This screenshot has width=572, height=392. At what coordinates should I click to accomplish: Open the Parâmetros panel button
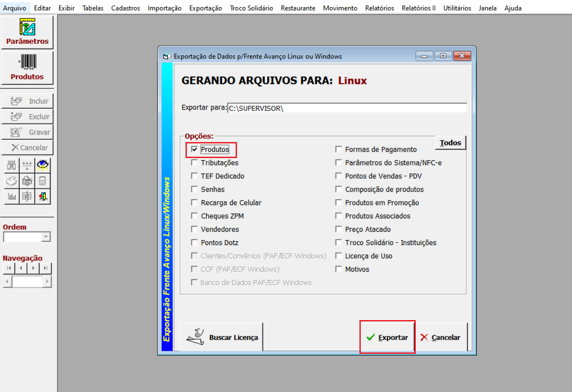[x=27, y=33]
